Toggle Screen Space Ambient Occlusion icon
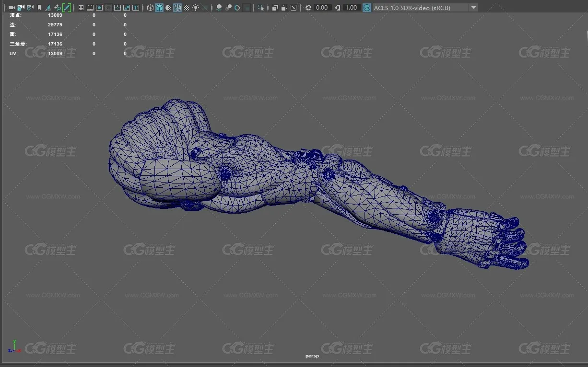This screenshot has height=367, width=588. 219,8
